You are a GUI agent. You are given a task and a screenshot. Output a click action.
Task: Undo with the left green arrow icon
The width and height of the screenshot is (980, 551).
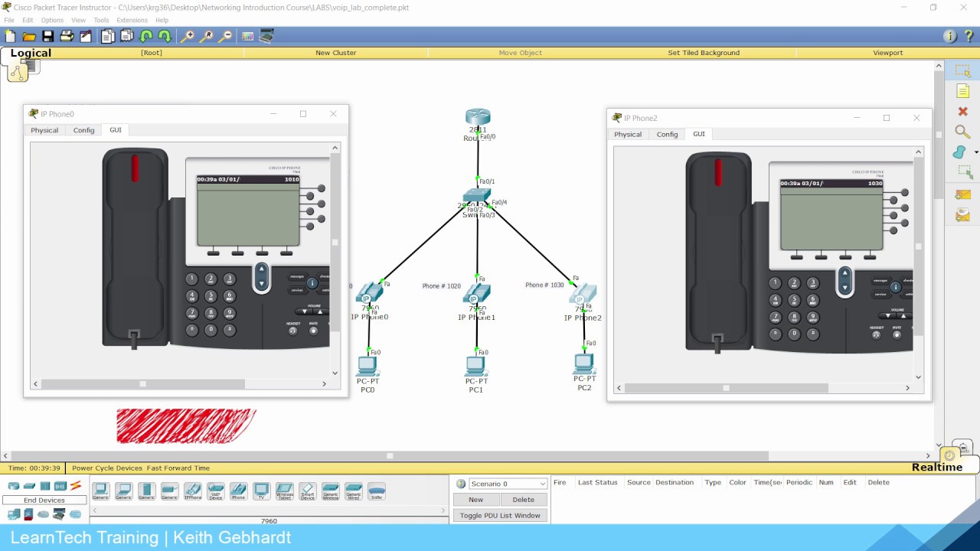[146, 36]
